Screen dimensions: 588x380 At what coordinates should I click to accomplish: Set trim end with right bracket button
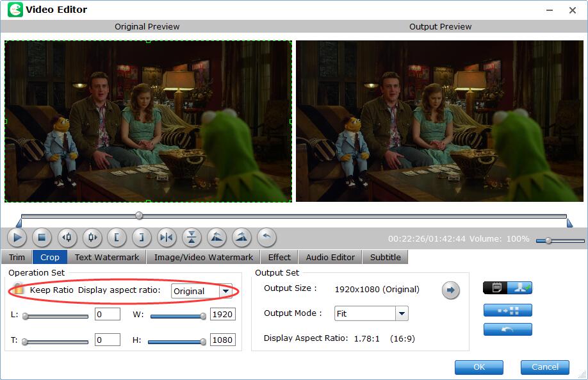(x=142, y=238)
